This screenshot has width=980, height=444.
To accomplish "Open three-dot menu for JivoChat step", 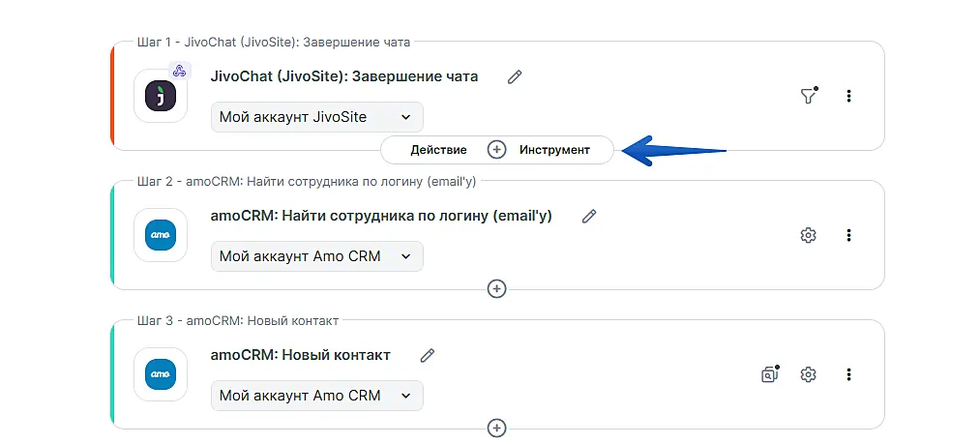I will click(848, 96).
